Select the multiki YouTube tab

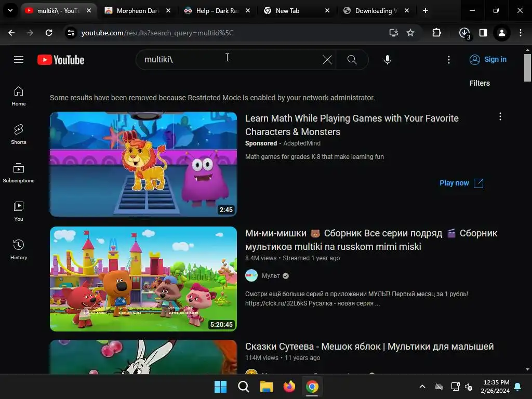coord(58,11)
